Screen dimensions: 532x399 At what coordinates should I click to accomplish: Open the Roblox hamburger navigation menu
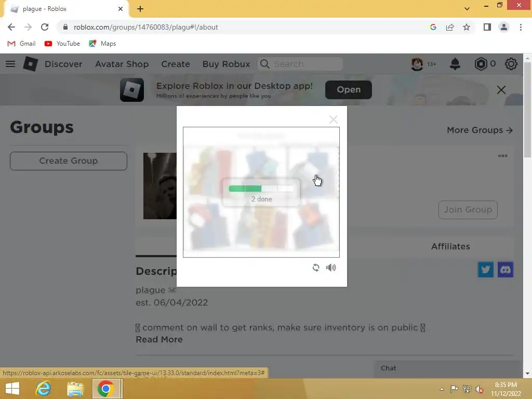point(10,64)
